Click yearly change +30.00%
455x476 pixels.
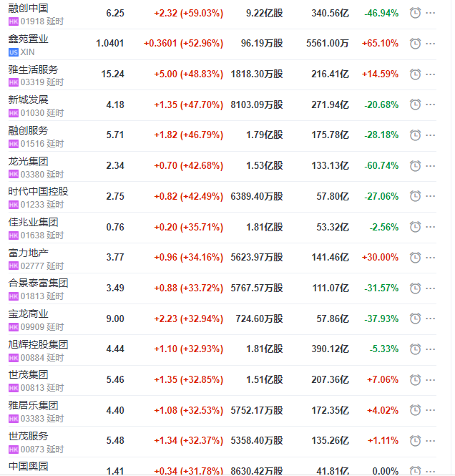[380, 258]
